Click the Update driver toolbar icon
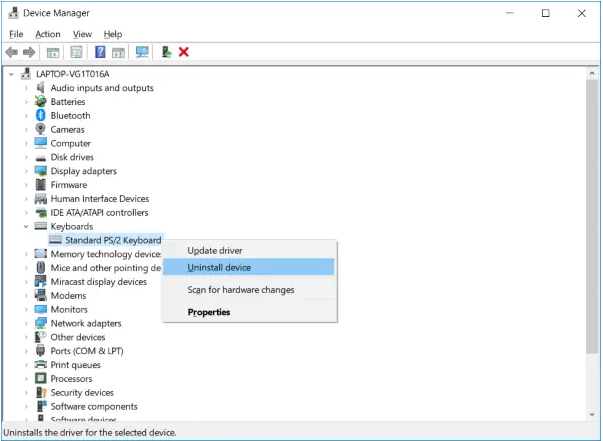603x441 pixels. (x=166, y=52)
